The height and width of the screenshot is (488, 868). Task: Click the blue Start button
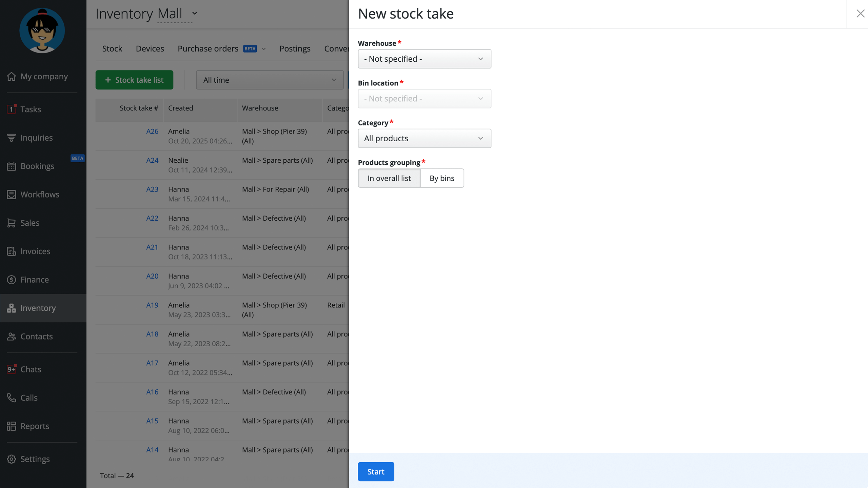376,471
